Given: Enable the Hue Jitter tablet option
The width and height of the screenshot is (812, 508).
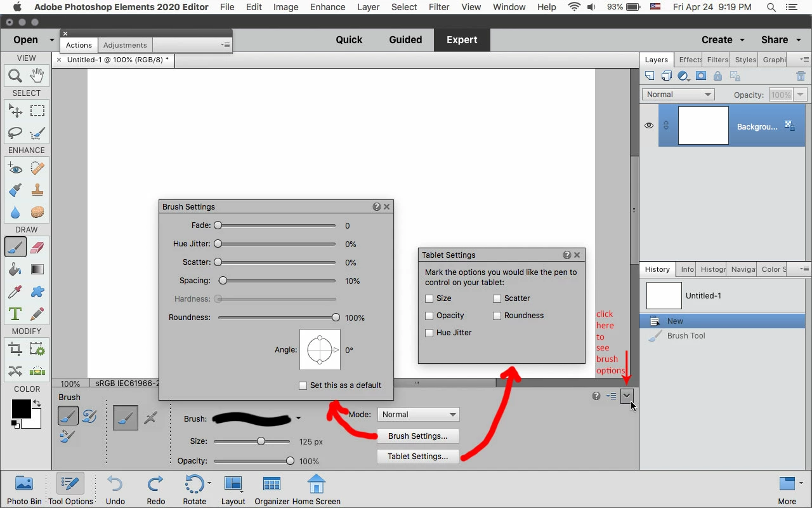Looking at the screenshot, I should coord(429,333).
